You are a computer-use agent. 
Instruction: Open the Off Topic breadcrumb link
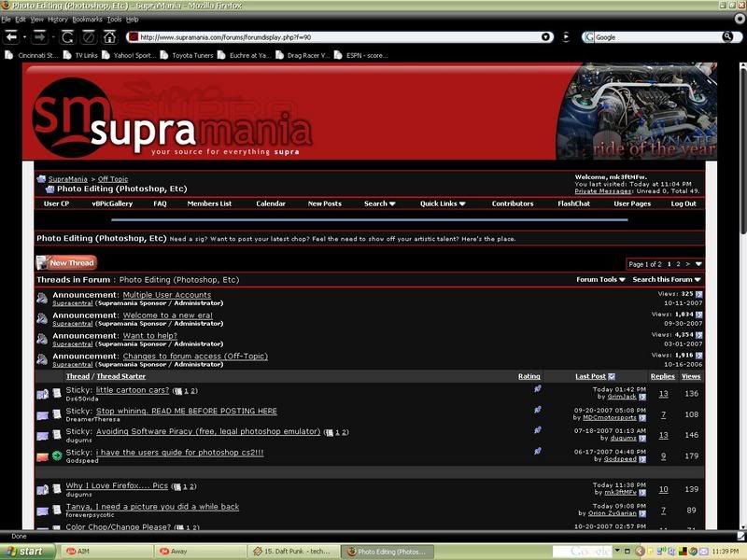coord(113,179)
